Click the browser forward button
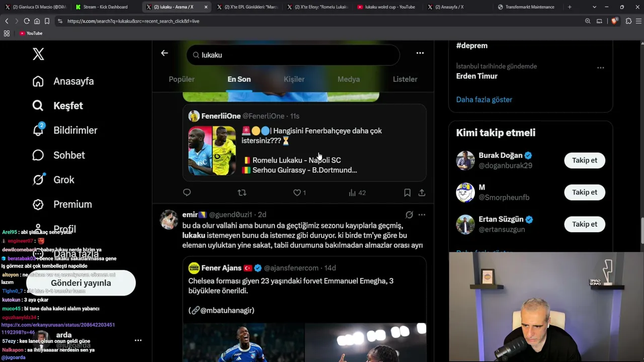Image resolution: width=644 pixels, height=362 pixels. [x=16, y=21]
